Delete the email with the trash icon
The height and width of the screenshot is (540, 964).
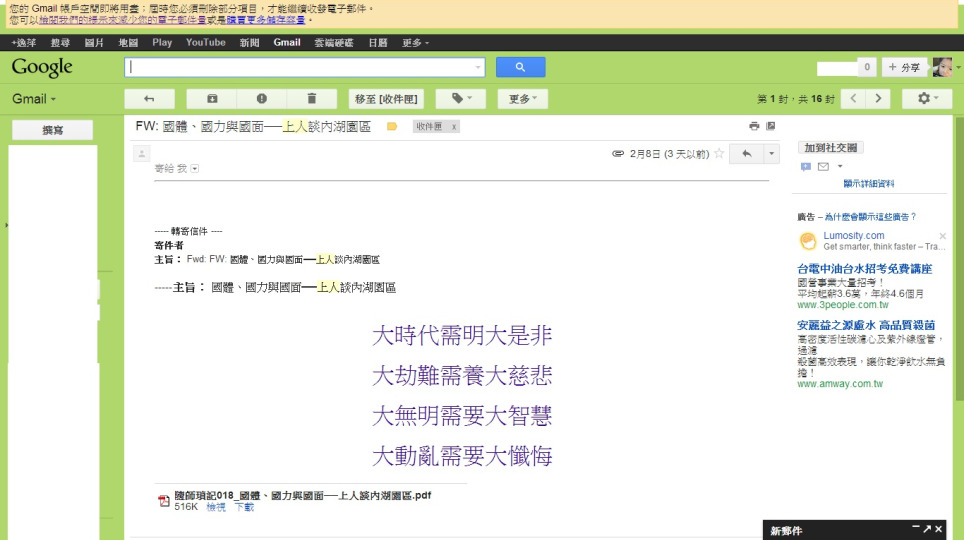312,99
